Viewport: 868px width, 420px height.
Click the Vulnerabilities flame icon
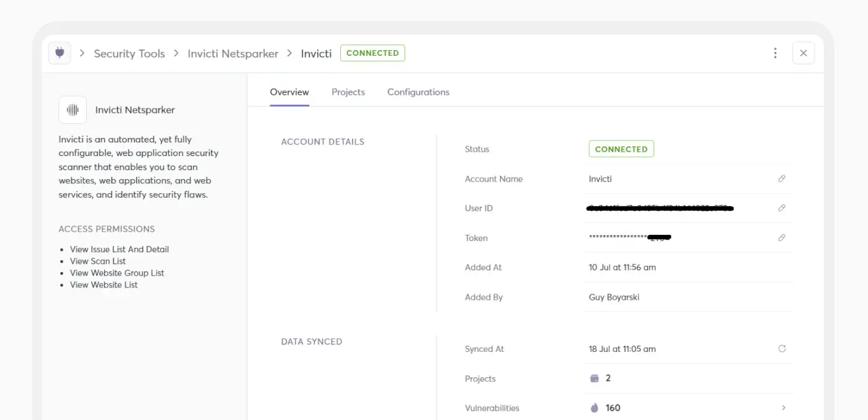(595, 408)
